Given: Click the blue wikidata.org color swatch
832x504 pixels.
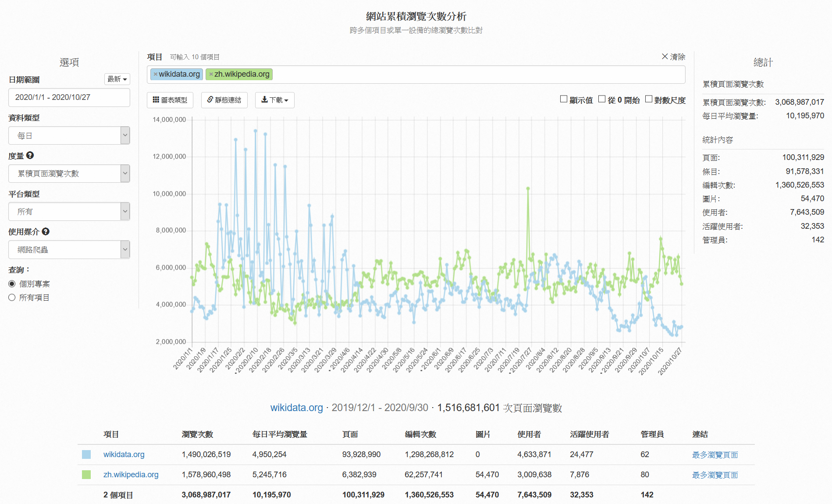Looking at the screenshot, I should click(x=86, y=454).
